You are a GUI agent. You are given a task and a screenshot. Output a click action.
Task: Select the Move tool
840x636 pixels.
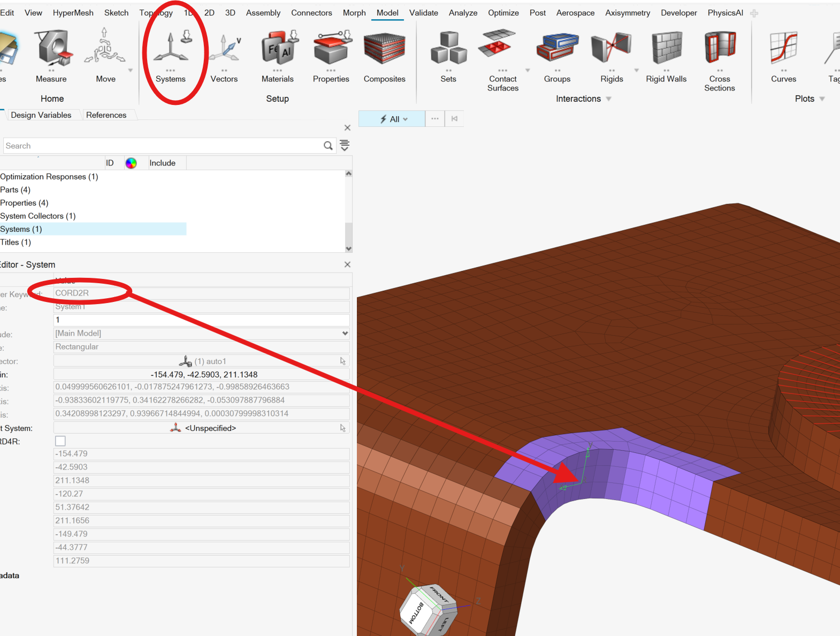pos(105,56)
